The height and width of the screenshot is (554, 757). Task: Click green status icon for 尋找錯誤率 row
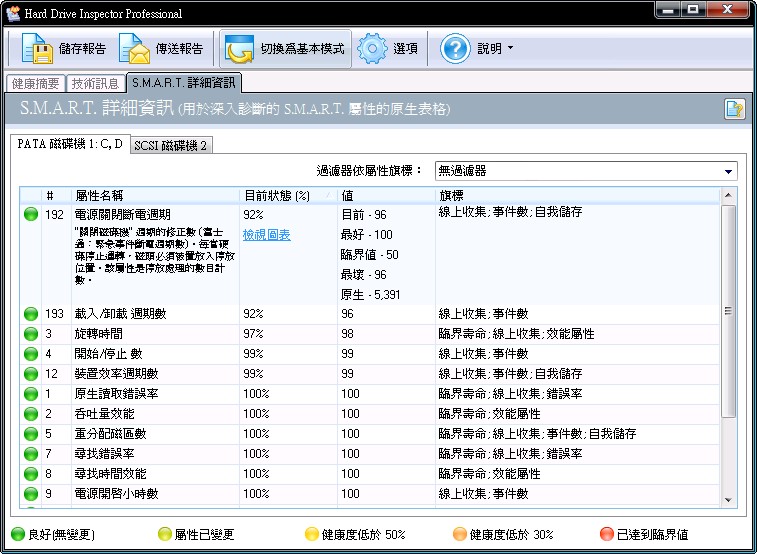pyautogui.click(x=31, y=454)
